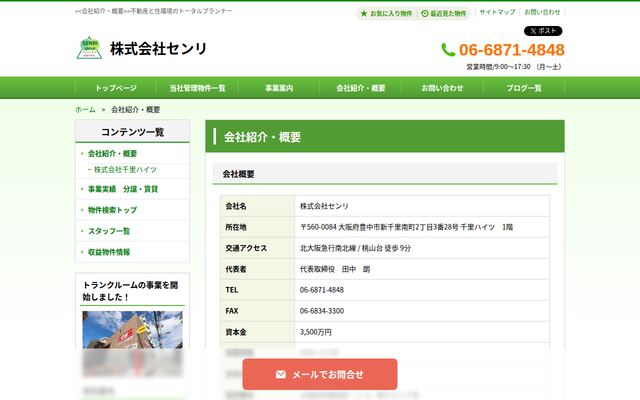Click the FAX table label
Image resolution: width=640 pixels, height=400 pixels.
click(x=231, y=311)
